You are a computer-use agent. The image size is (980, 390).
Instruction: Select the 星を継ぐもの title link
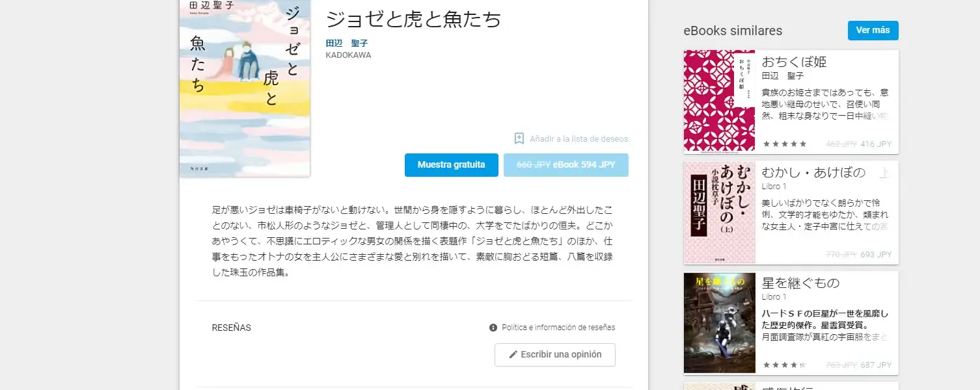point(800,283)
